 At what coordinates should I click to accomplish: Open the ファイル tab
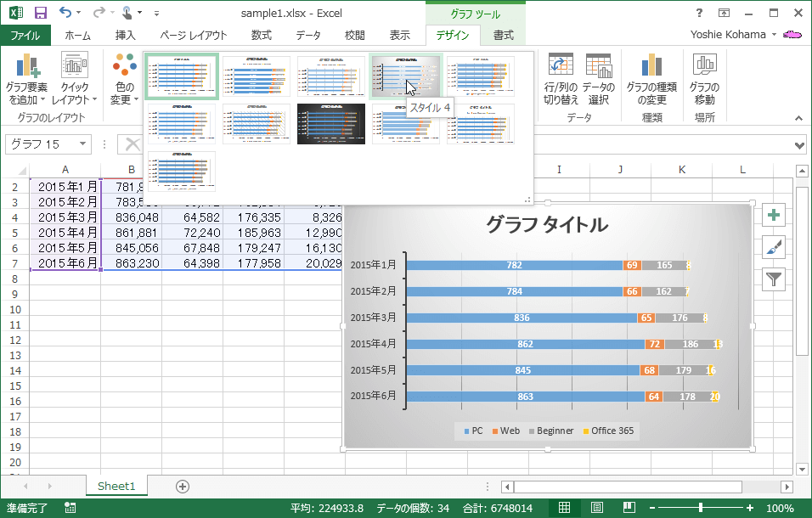[x=25, y=35]
